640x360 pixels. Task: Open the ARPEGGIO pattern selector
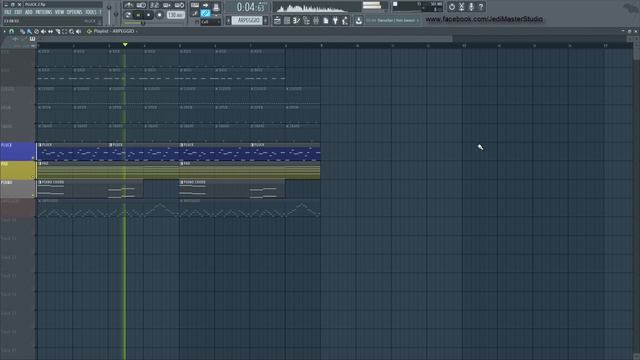(247, 20)
